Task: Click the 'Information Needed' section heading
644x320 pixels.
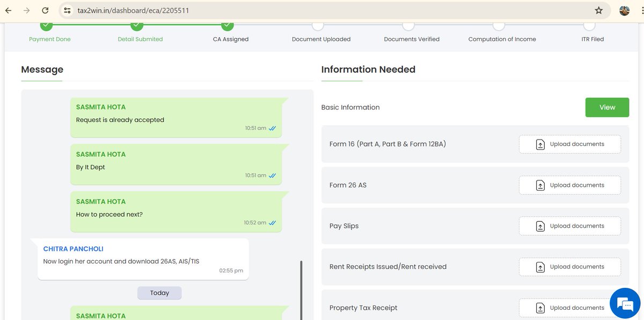Action: (x=368, y=69)
